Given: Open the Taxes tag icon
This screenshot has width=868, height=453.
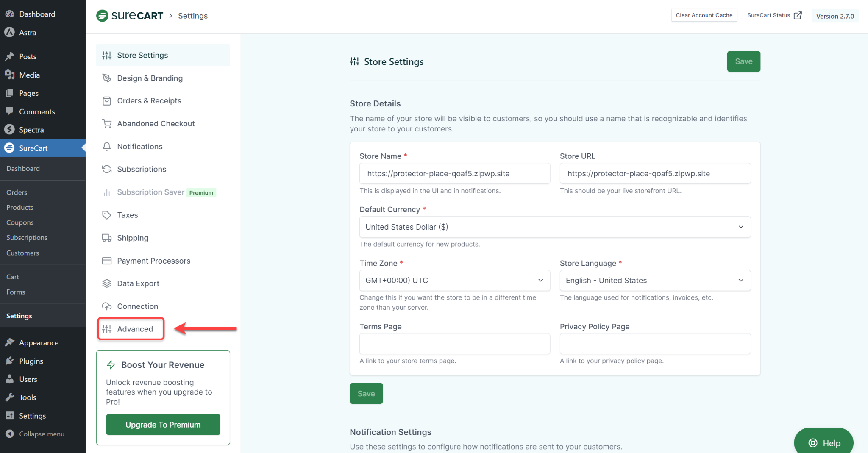Looking at the screenshot, I should [x=106, y=215].
